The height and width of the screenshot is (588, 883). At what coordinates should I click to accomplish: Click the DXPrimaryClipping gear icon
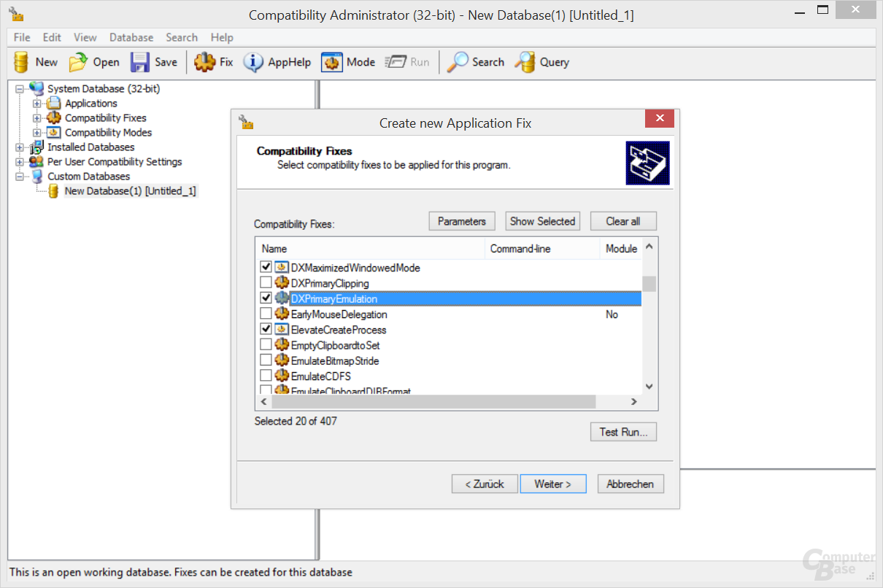pos(282,283)
